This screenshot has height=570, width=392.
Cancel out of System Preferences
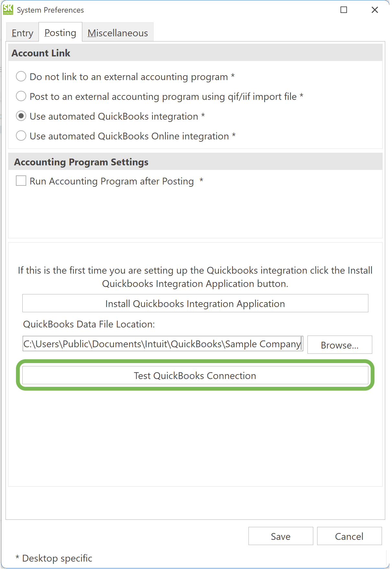349,536
